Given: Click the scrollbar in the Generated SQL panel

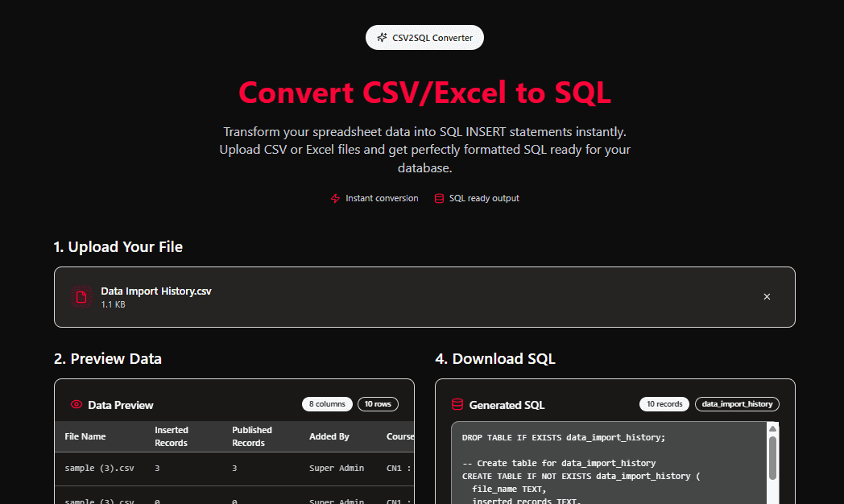Looking at the screenshot, I should [x=774, y=459].
